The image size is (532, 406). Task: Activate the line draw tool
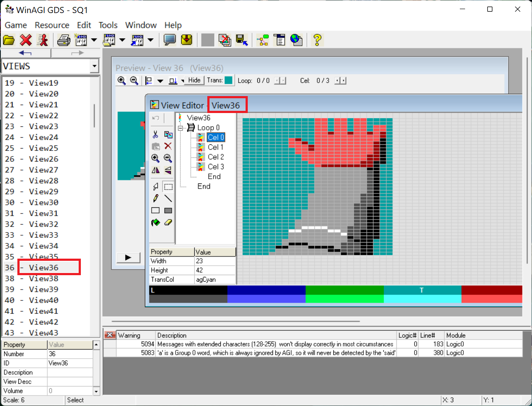pyautogui.click(x=168, y=199)
